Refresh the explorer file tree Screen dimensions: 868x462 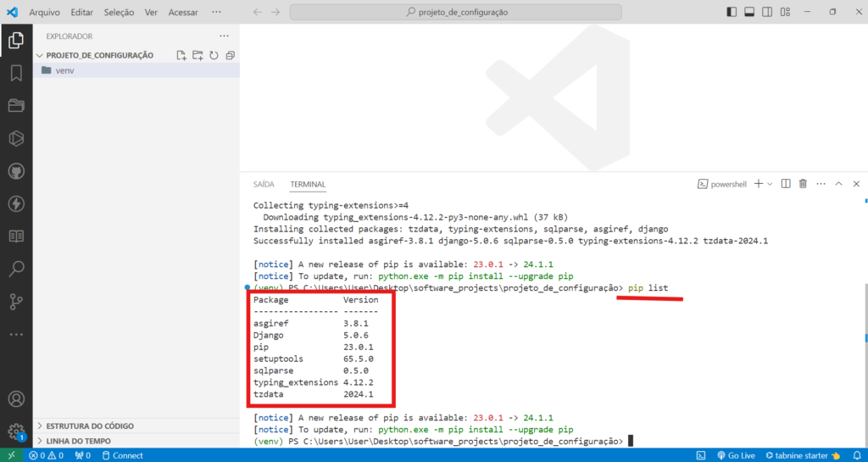[x=214, y=55]
